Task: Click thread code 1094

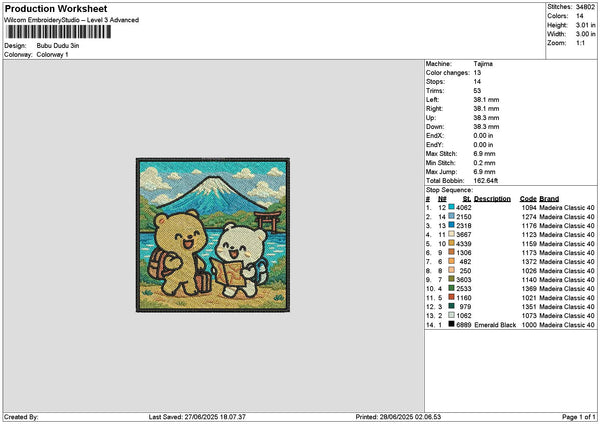Action: [529, 207]
